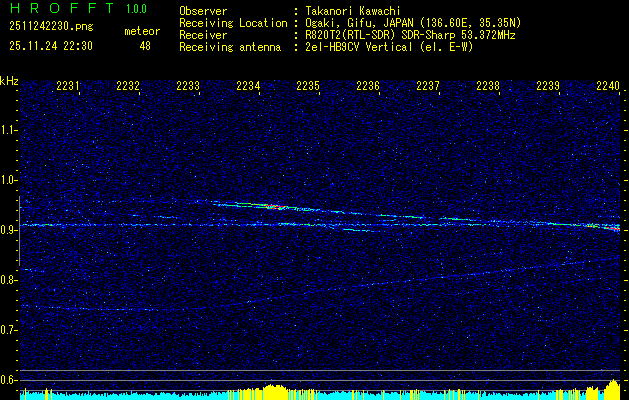
Task: Pick the 2238 time axis marker
Action: pos(488,87)
